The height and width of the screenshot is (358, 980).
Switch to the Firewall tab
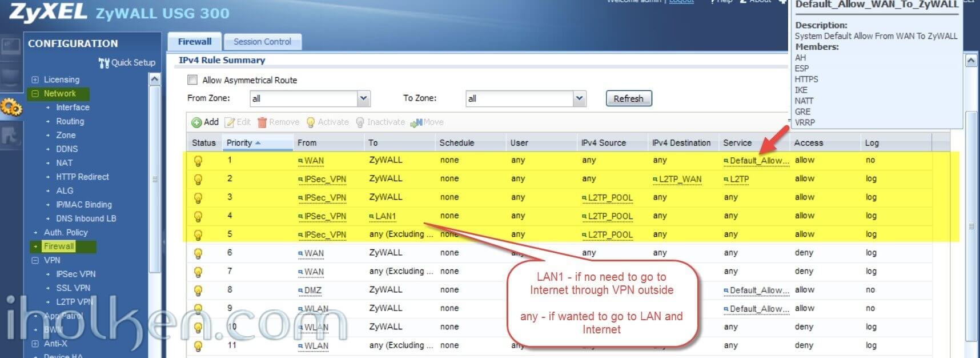pyautogui.click(x=194, y=42)
